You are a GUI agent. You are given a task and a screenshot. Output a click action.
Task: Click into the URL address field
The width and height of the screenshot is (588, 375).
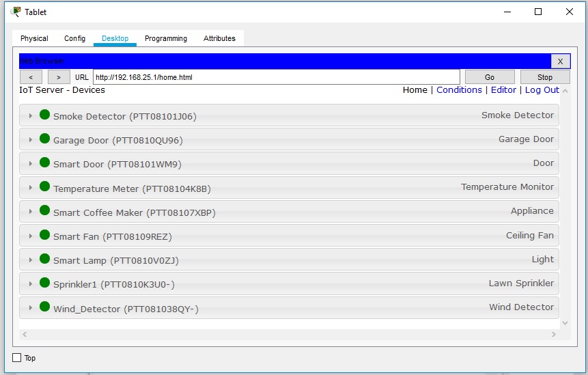coord(277,77)
